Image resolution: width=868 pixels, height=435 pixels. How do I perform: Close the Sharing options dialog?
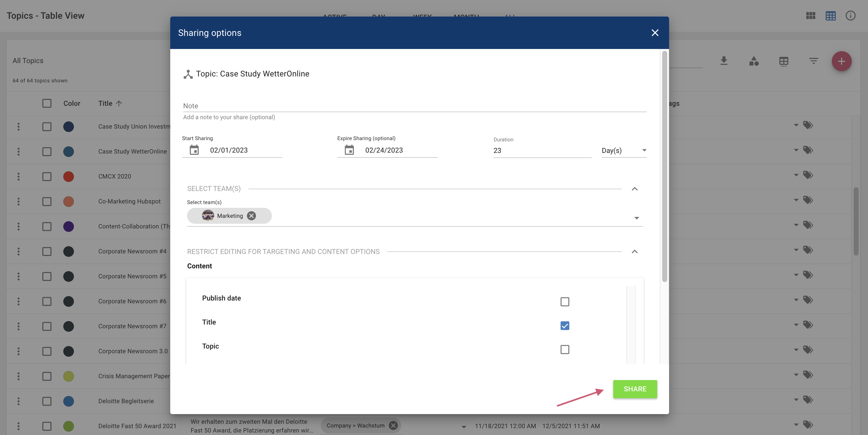(x=655, y=33)
